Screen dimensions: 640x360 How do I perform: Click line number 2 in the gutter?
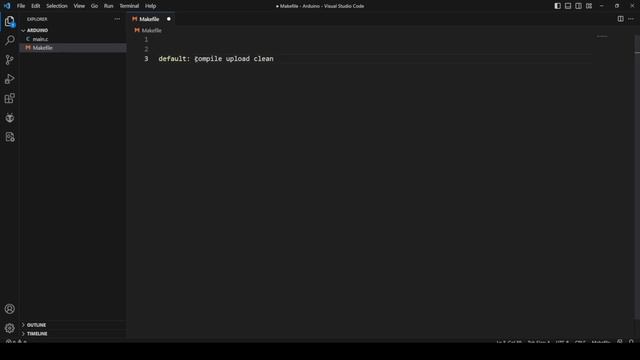[x=146, y=49]
